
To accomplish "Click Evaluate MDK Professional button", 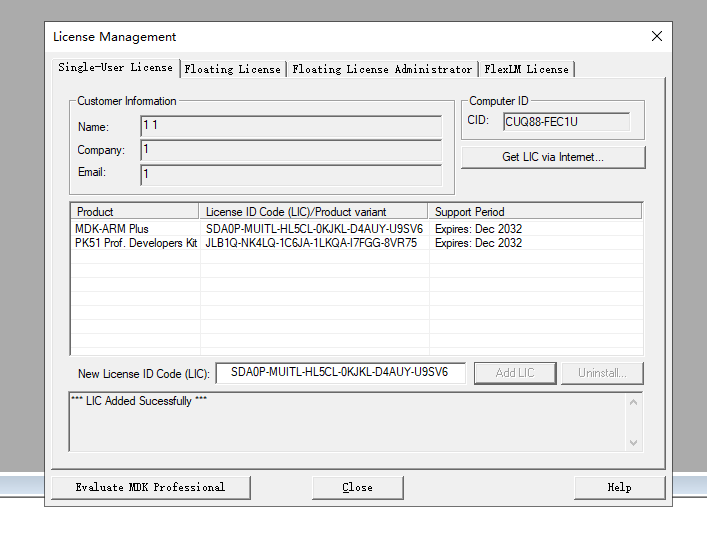I will pos(151,487).
